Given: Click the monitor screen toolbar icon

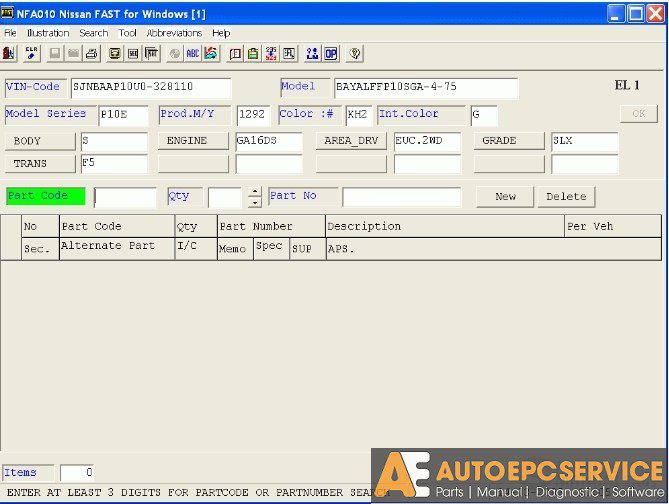Looking at the screenshot, I should click(115, 54).
